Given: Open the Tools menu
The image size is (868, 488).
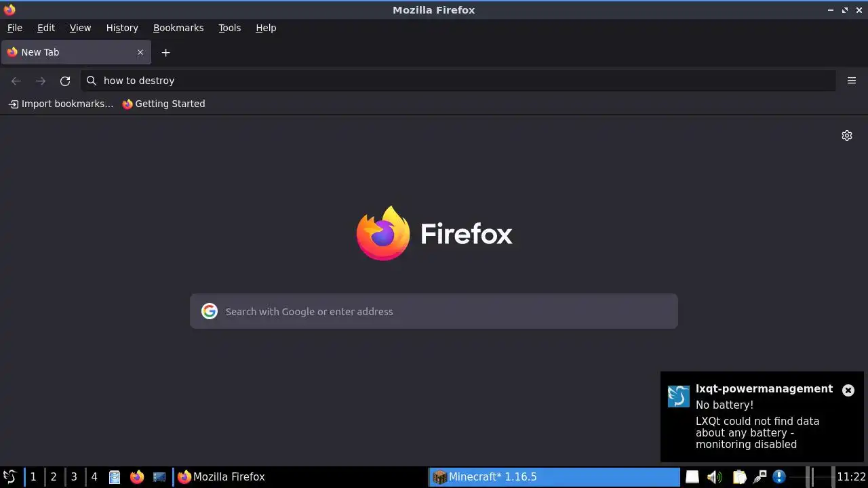Looking at the screenshot, I should [229, 28].
